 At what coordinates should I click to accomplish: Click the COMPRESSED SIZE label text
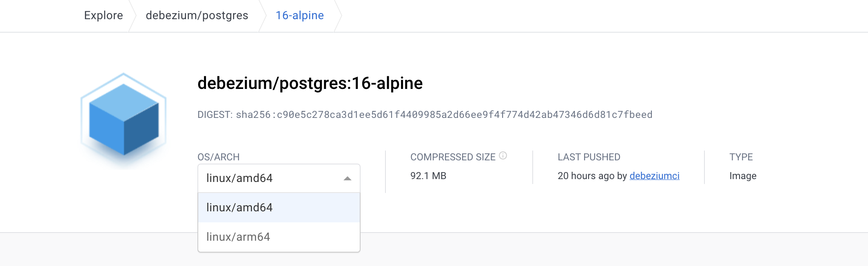[453, 157]
